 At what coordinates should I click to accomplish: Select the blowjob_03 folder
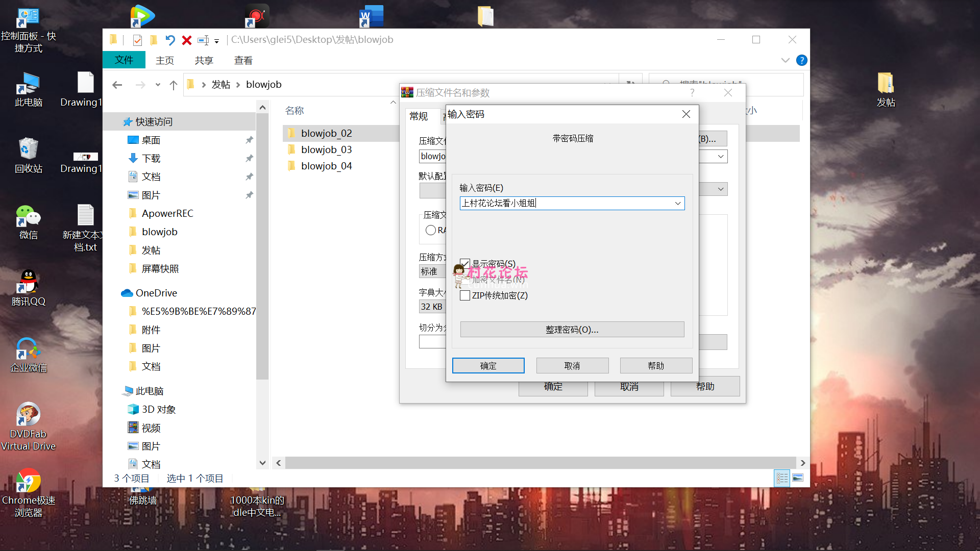point(326,149)
